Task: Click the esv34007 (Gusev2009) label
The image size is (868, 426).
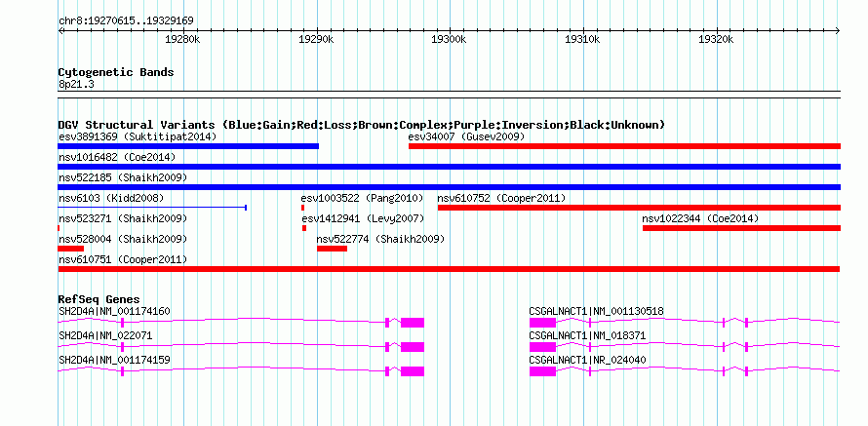Action: pos(466,136)
